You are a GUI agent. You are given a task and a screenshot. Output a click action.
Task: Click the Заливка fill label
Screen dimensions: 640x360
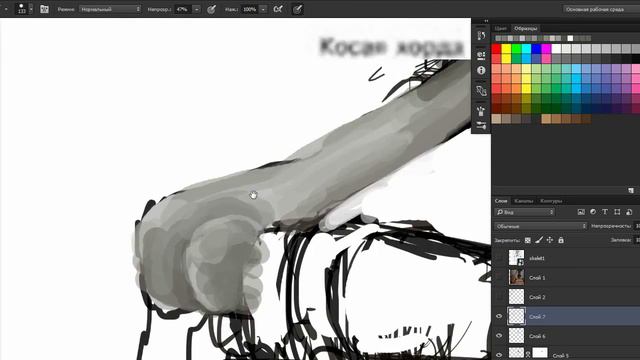point(621,240)
